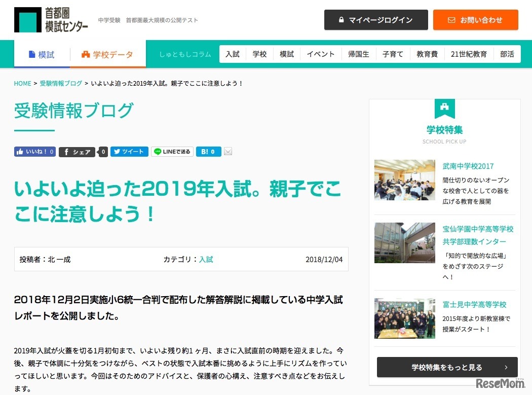This screenshot has width=532, height=395.
Task: Click the SCHOOL PICK UP subtitle
Action: click(x=444, y=141)
